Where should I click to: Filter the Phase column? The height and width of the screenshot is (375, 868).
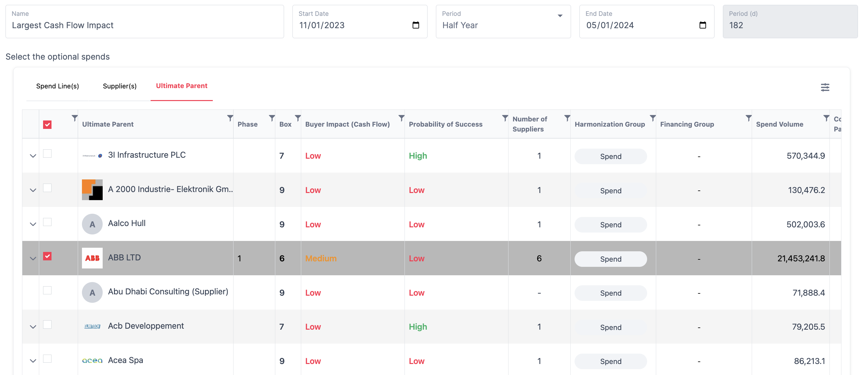coord(272,118)
